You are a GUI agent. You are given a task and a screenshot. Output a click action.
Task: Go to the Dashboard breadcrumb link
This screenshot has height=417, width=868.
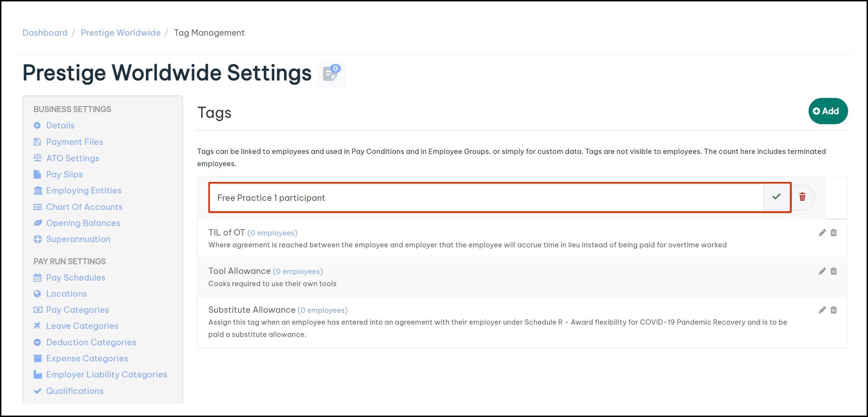coord(45,33)
